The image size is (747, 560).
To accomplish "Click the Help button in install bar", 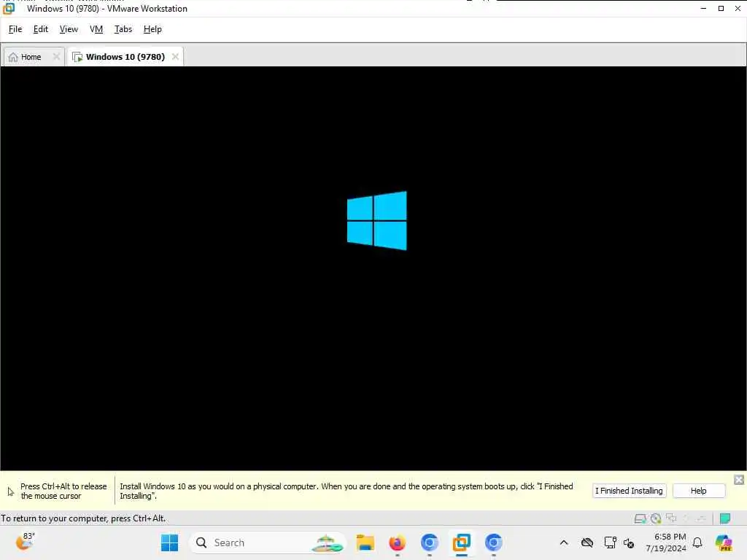I will pyautogui.click(x=698, y=491).
